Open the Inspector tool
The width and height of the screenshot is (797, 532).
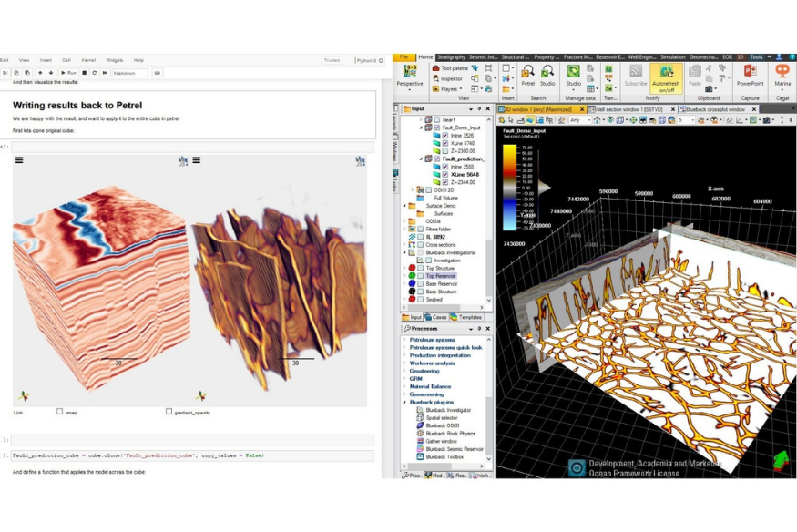(x=447, y=78)
